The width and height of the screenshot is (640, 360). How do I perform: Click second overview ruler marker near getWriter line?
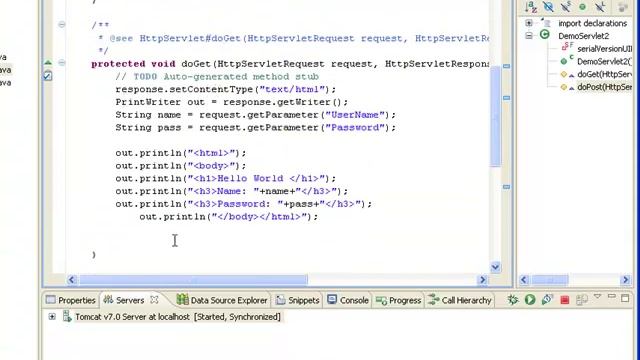pos(507,98)
